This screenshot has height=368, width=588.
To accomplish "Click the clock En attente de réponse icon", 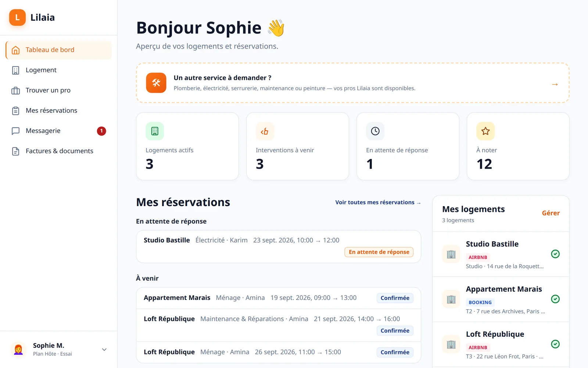I will pyautogui.click(x=375, y=131).
